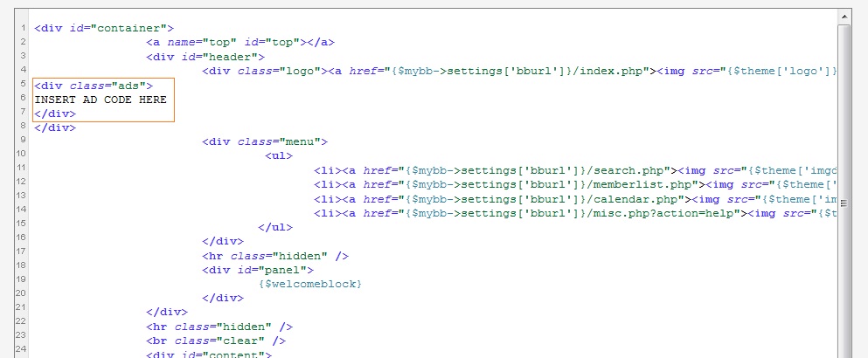Click the div id="container" opening tag
Image resolution: width=868 pixels, height=358 pixels.
[104, 28]
